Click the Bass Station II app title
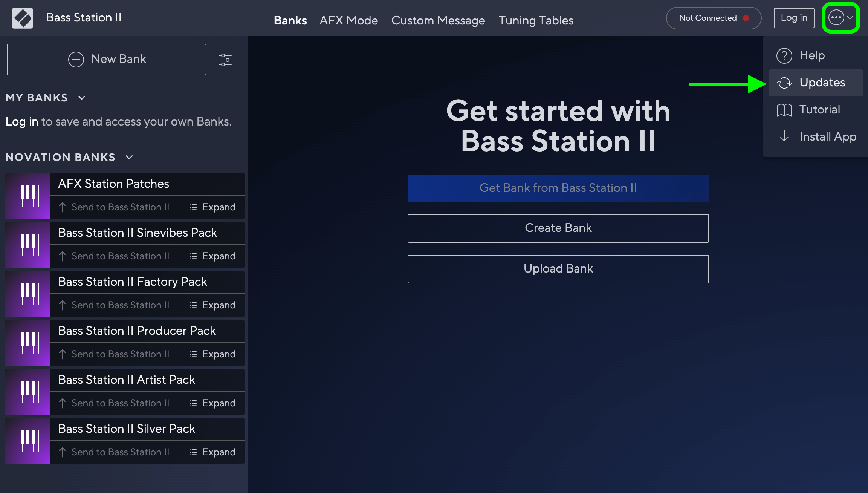Screen dimensions: 868x493 (84, 18)
